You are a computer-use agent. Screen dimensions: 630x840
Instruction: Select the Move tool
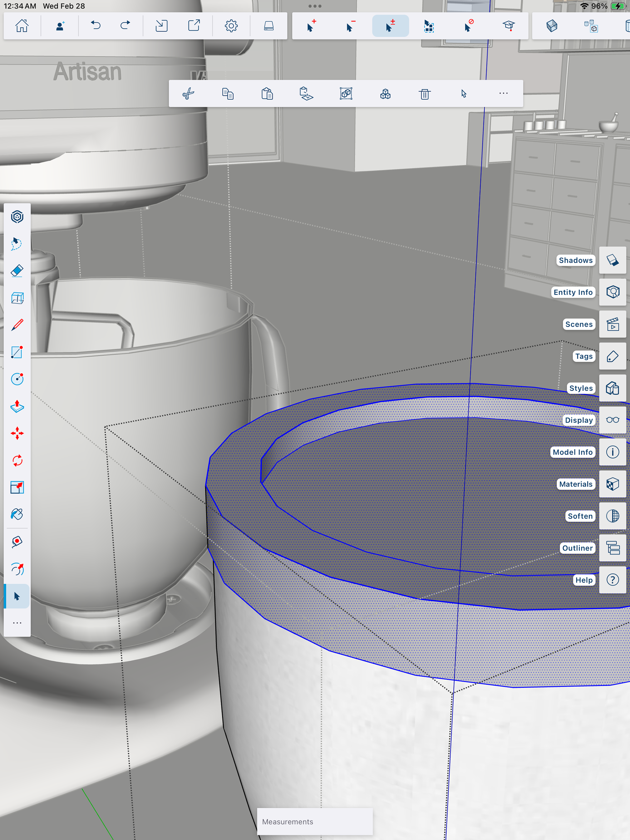pos(17,433)
